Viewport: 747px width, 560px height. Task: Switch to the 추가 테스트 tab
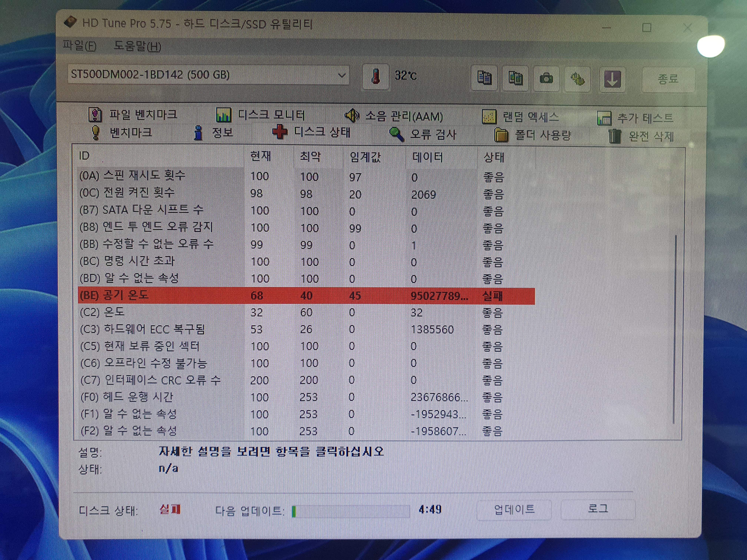[x=635, y=118]
